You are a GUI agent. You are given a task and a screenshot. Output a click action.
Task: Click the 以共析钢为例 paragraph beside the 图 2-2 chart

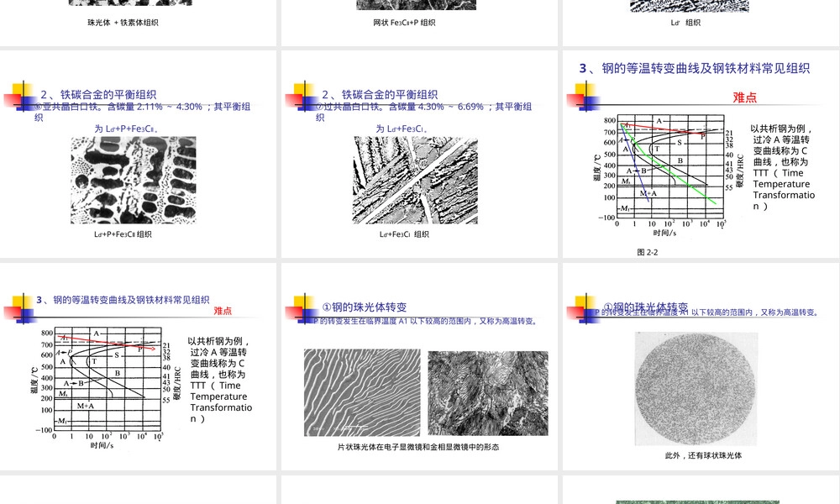783,167
